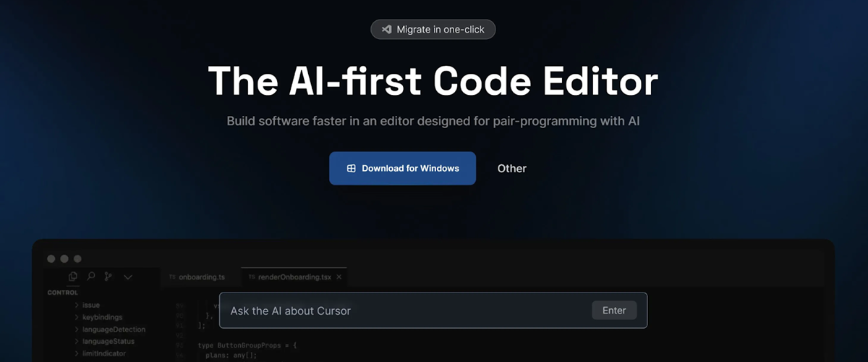Click the Migrate in one-click badge
Screen dimensions: 868x362
point(433,30)
